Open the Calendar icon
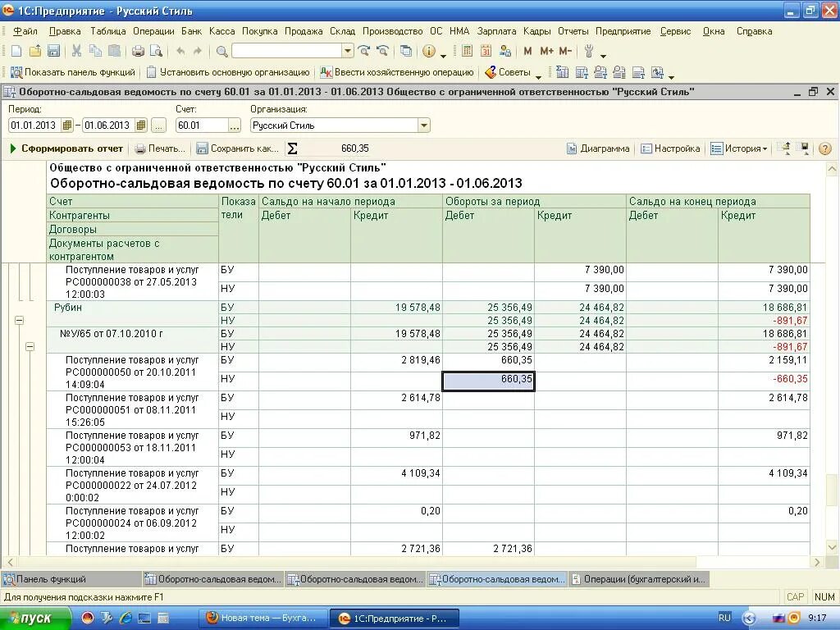This screenshot has height=630, width=840. click(x=486, y=51)
